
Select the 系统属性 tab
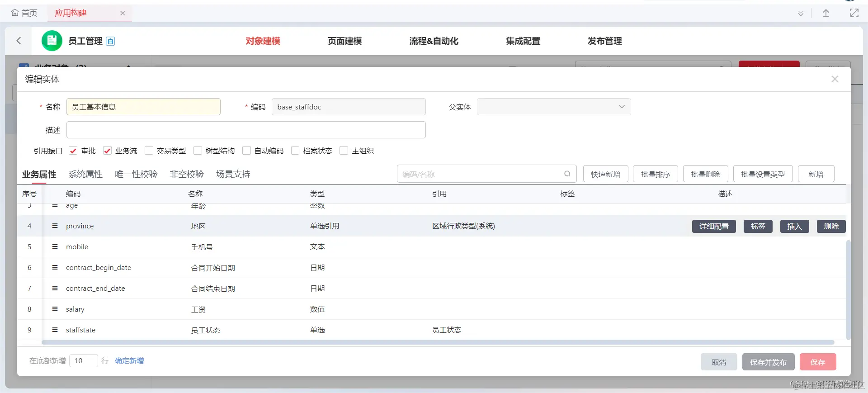[x=85, y=174]
